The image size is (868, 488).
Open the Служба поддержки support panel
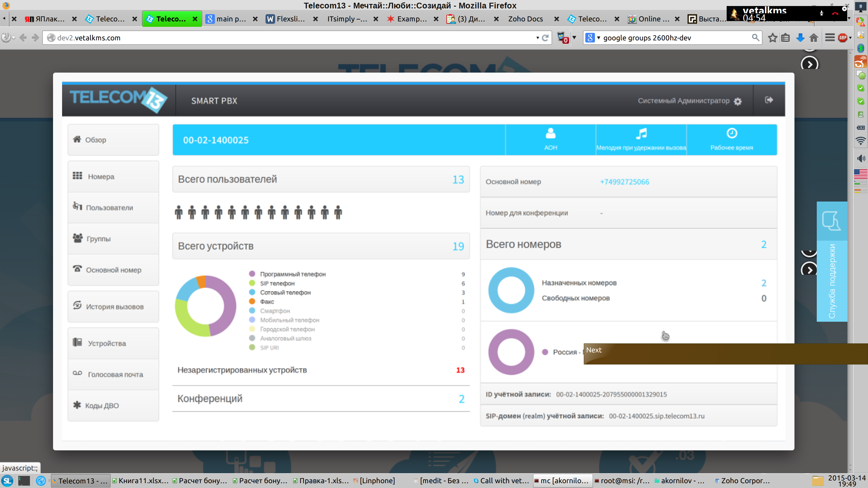coord(832,262)
